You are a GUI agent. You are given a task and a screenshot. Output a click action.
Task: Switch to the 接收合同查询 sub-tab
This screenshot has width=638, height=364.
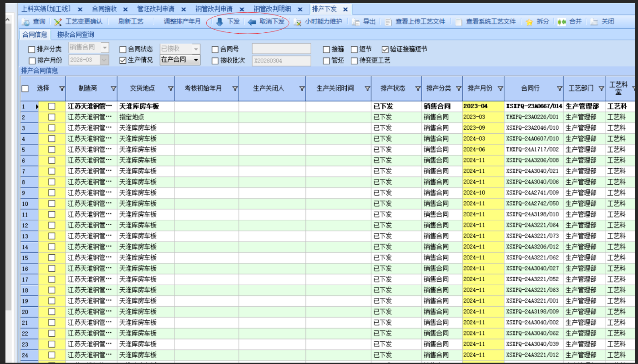(76, 35)
